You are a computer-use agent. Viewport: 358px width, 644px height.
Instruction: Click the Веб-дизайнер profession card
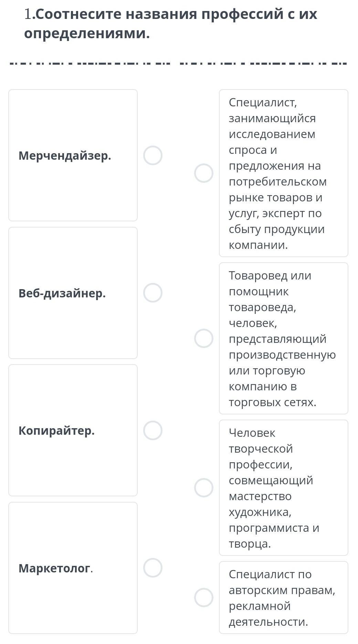(x=73, y=293)
